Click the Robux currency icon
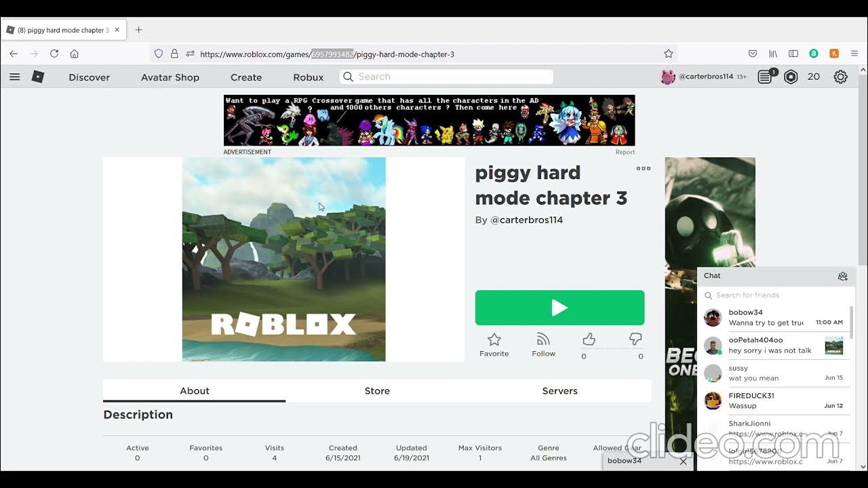 (x=791, y=77)
